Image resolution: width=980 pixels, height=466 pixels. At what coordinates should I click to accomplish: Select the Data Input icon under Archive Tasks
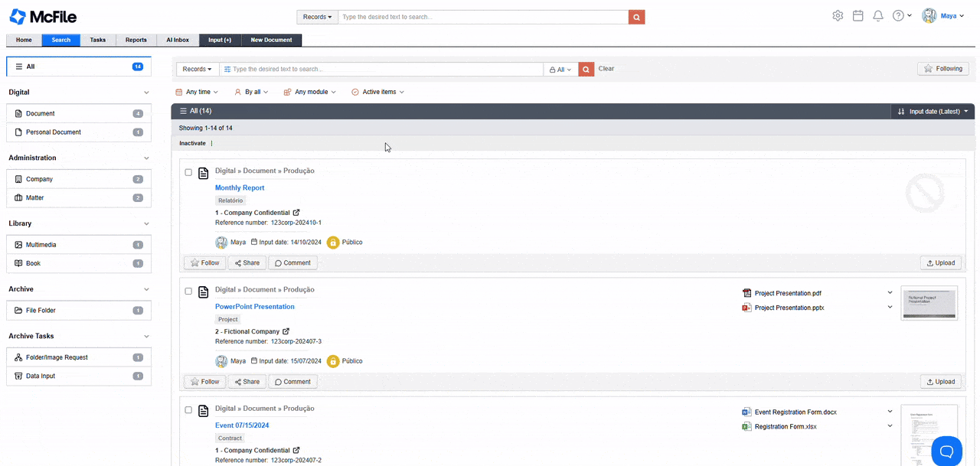tap(18, 376)
